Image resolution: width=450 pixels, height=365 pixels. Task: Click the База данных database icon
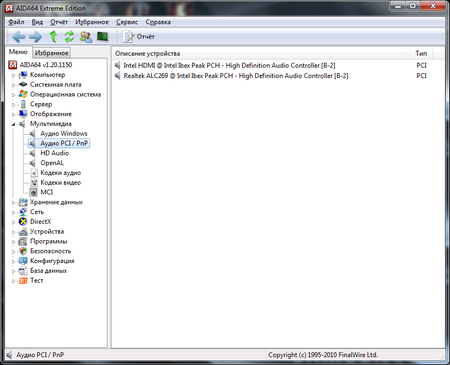pyautogui.click(x=23, y=271)
